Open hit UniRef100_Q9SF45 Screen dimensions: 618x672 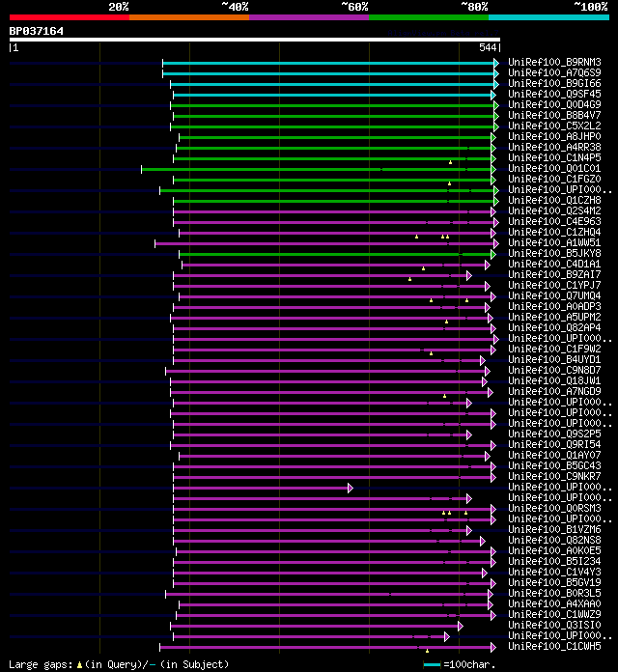tap(554, 95)
